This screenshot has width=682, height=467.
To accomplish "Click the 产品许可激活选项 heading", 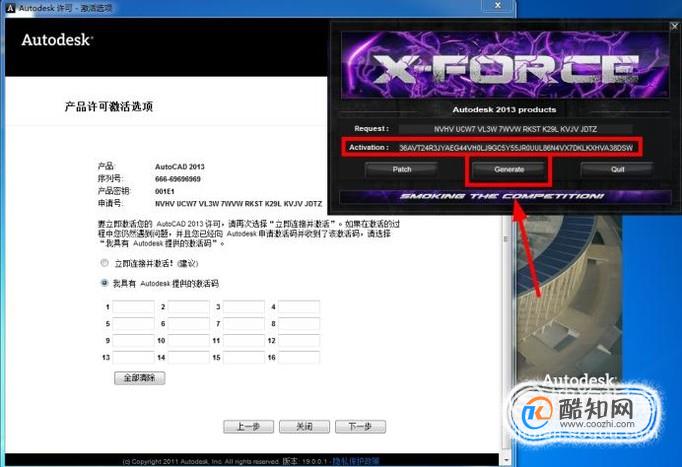I will 109,107.
